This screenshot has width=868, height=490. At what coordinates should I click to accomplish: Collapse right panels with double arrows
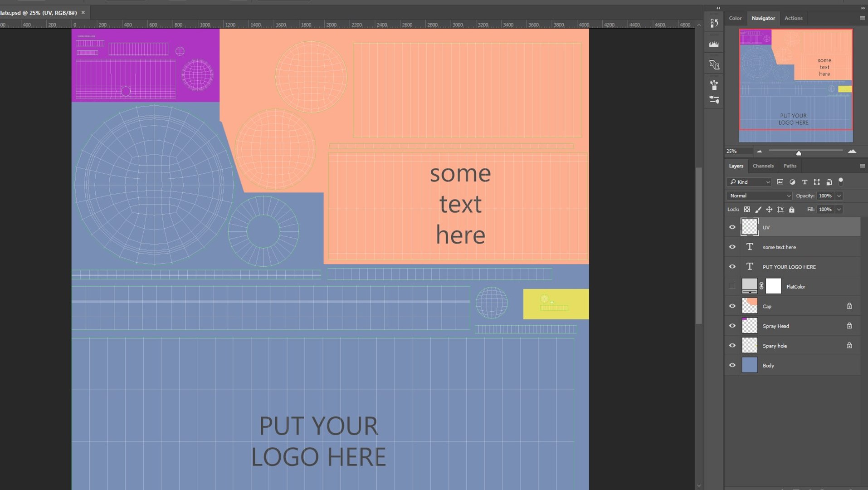[x=863, y=8]
